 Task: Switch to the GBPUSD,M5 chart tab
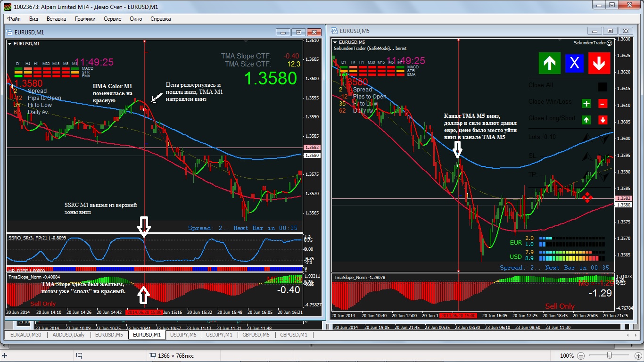click(x=256, y=335)
